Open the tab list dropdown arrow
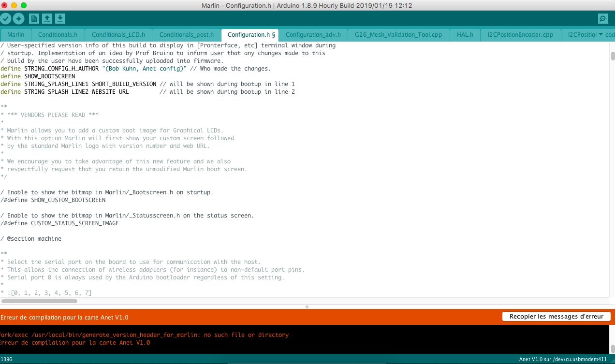Image resolution: width=615 pixels, height=364 pixels. 601,34
